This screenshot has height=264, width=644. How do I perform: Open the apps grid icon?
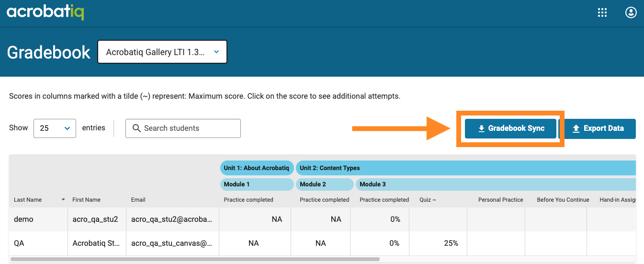[x=602, y=13]
